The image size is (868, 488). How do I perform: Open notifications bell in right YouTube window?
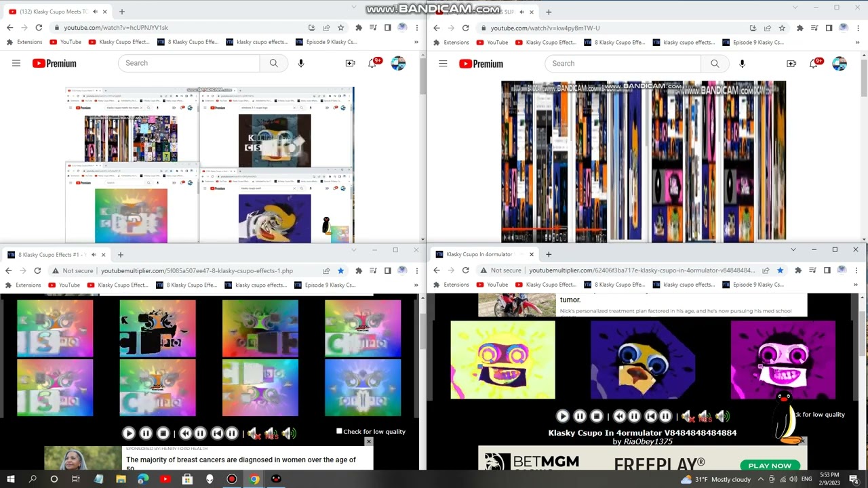click(x=814, y=64)
